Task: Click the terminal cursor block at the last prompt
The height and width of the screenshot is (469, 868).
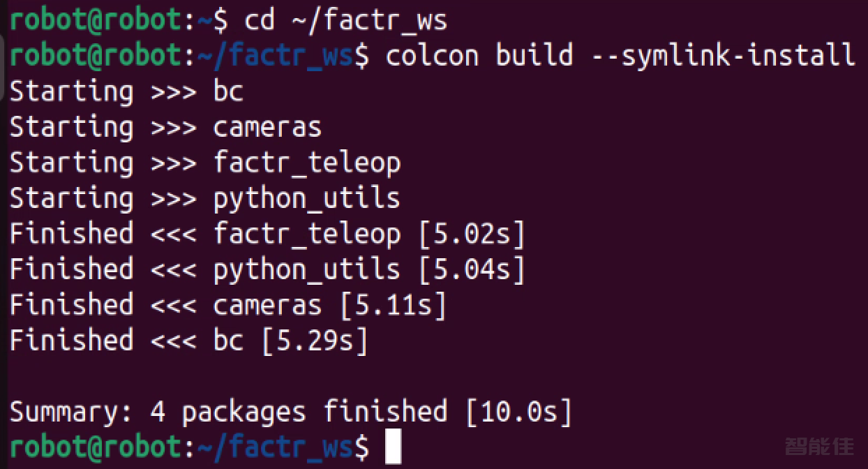Action: pos(393,447)
